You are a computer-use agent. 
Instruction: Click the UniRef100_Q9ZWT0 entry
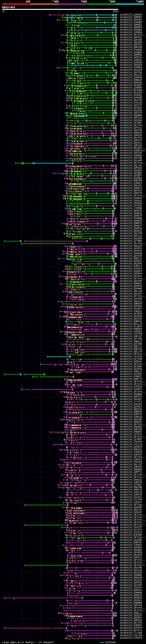click(x=131, y=175)
